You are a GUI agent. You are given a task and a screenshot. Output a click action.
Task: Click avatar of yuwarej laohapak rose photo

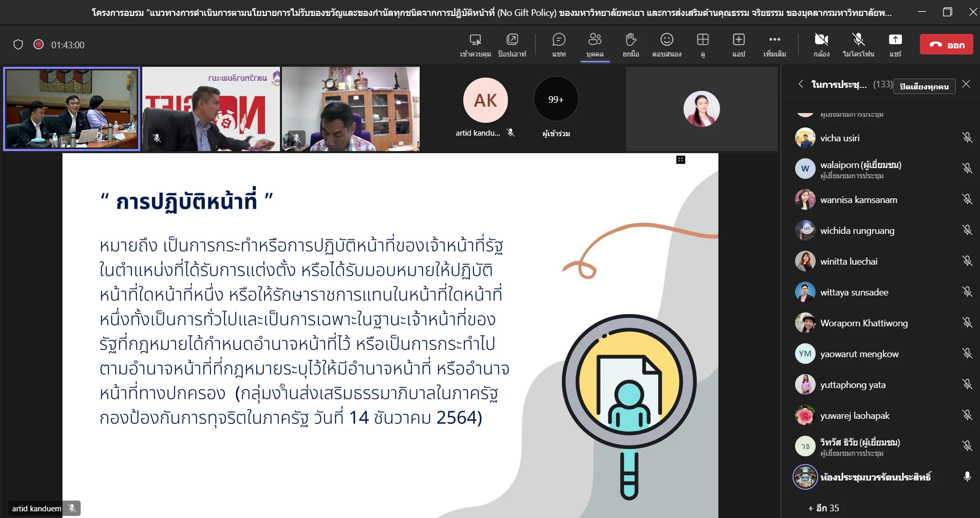(x=805, y=415)
